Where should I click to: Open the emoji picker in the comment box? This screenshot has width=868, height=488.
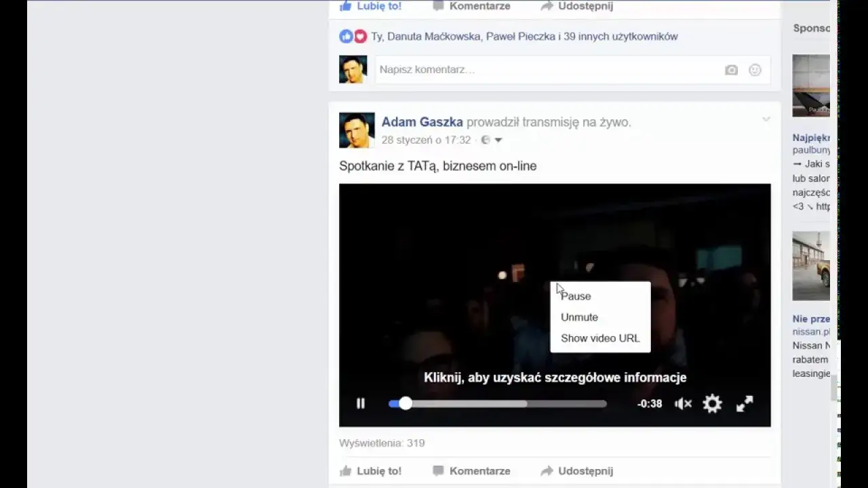(755, 70)
